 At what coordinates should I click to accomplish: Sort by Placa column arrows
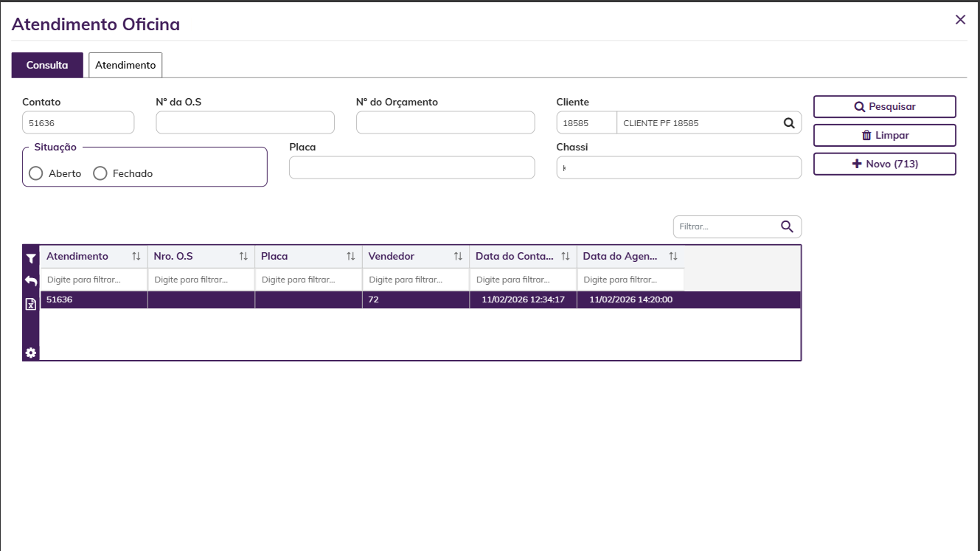pyautogui.click(x=351, y=256)
